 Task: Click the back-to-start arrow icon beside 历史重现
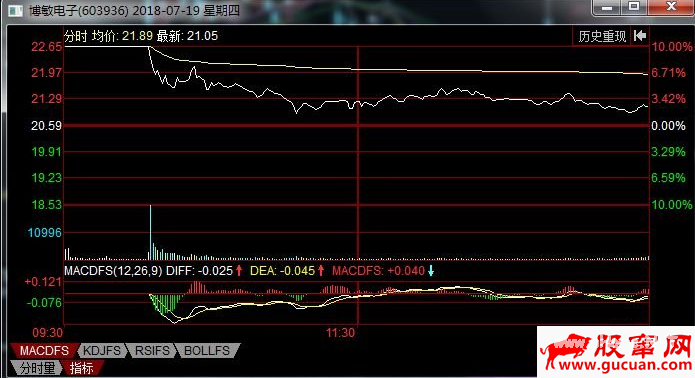[640, 36]
